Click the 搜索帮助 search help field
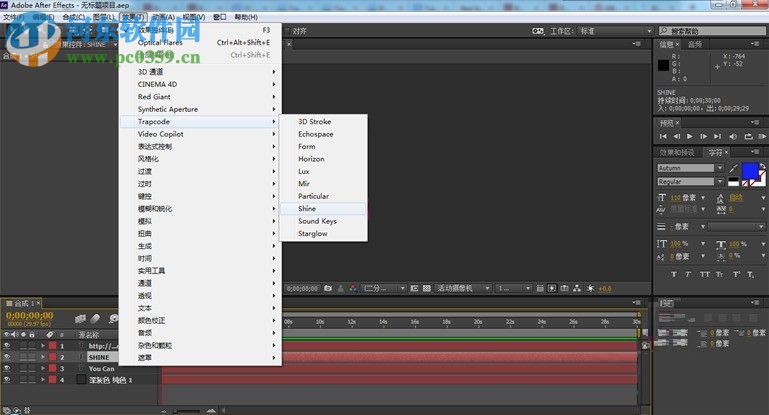The width and height of the screenshot is (769, 415). coord(712,31)
